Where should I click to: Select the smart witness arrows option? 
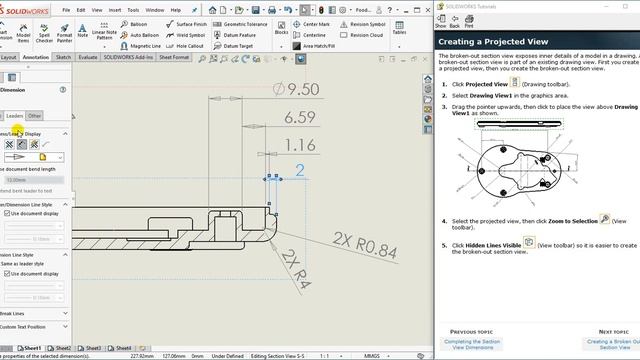(34, 144)
